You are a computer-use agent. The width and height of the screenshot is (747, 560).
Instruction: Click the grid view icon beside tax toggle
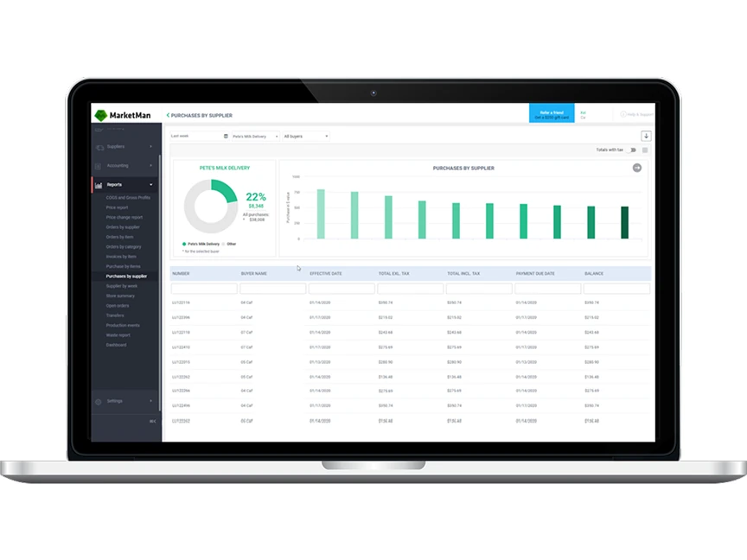(x=645, y=150)
